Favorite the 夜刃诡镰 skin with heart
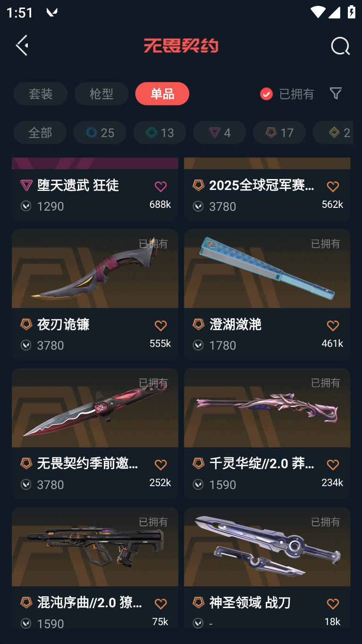Viewport: 362px width, 644px height. point(160,326)
